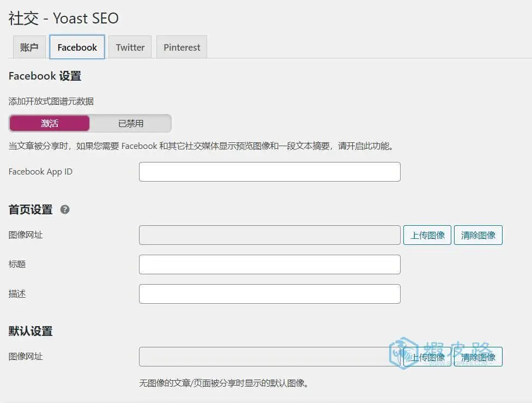Switch to the Pinterest tab
The width and height of the screenshot is (532, 403).
182,47
